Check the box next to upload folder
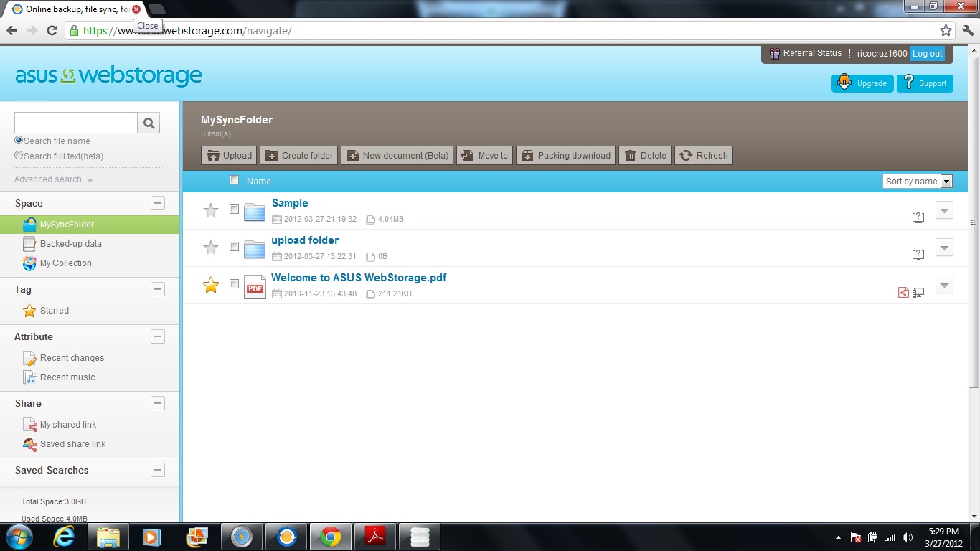The width and height of the screenshot is (980, 551). click(x=234, y=246)
